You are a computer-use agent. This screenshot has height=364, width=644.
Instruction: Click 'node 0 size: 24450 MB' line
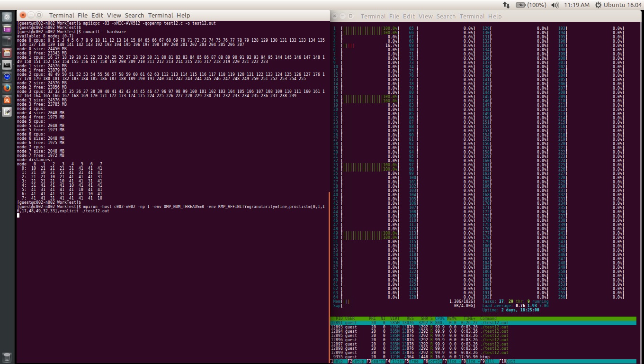pyautogui.click(x=42, y=49)
